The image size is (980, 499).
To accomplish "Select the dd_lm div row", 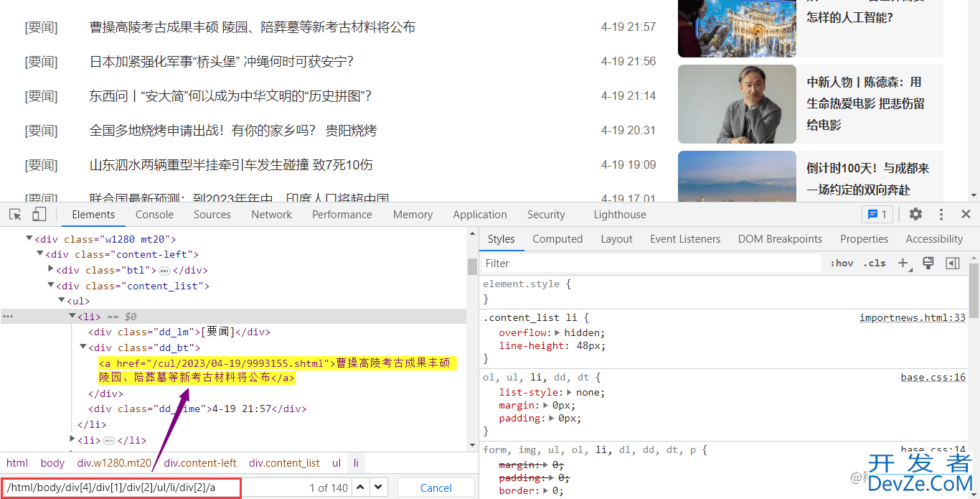I will 179,332.
